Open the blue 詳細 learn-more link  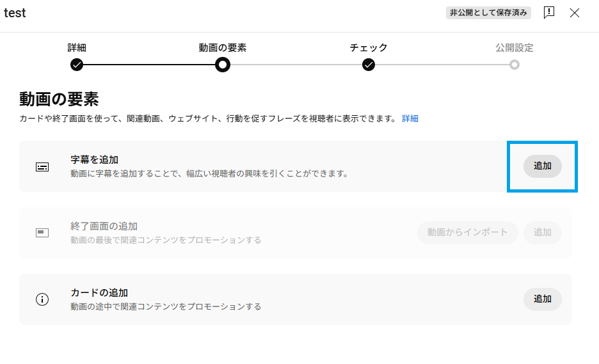pyautogui.click(x=410, y=118)
